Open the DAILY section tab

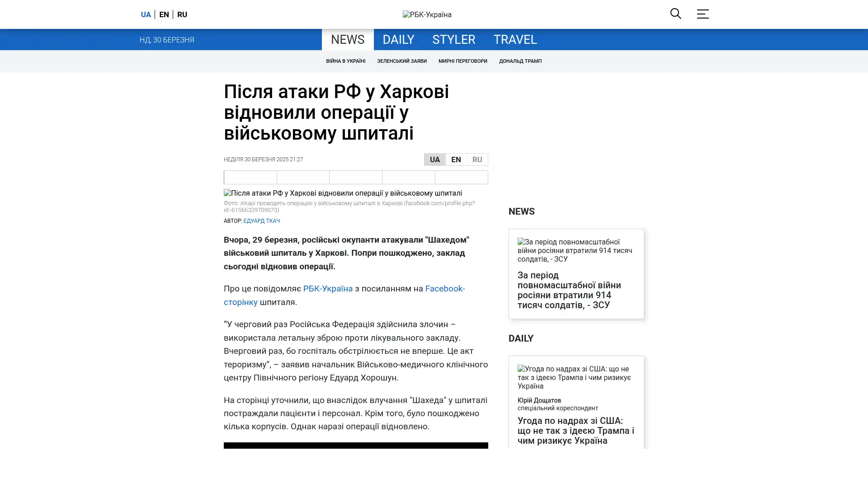pos(398,40)
